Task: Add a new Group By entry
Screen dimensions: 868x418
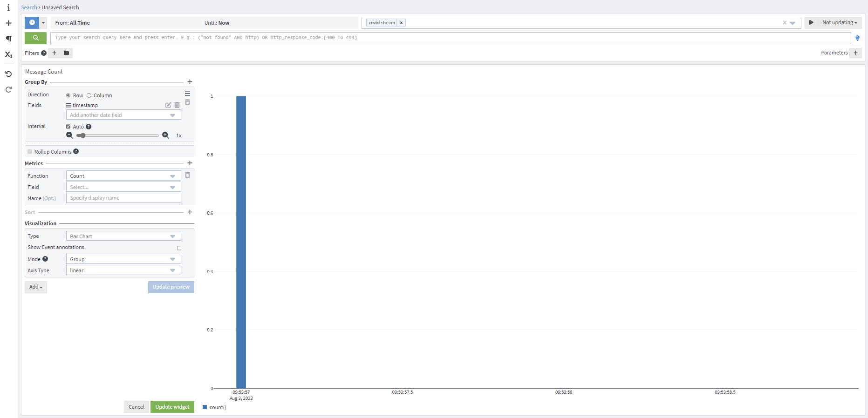Action: 190,82
